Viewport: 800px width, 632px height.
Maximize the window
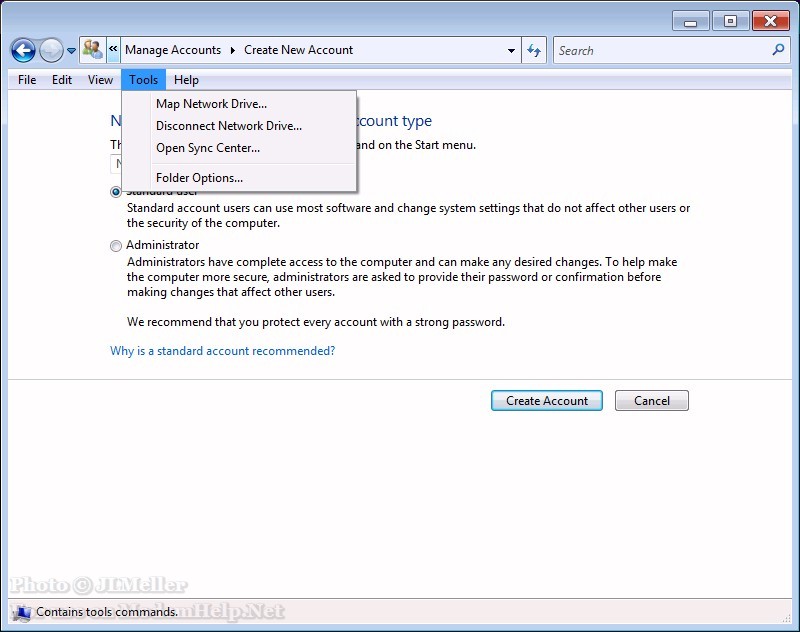coord(730,21)
